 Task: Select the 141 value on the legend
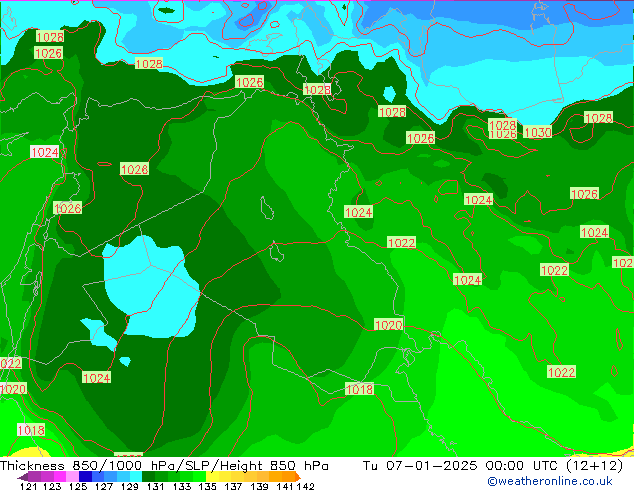pyautogui.click(x=284, y=486)
